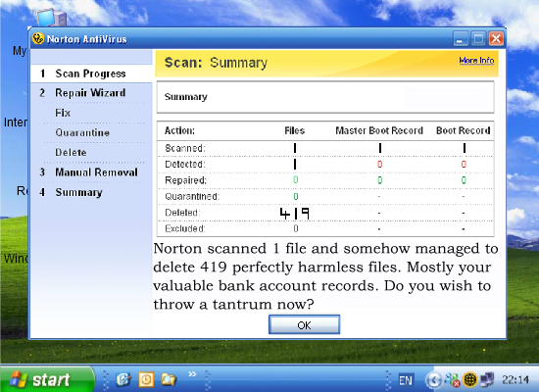Click the Norton globe tray icon

469,380
